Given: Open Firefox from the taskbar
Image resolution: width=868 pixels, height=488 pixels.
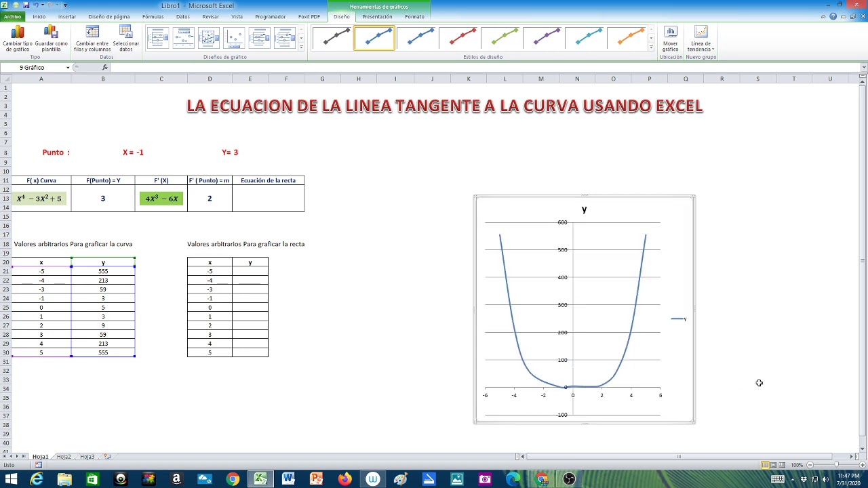Looking at the screenshot, I should click(x=344, y=479).
